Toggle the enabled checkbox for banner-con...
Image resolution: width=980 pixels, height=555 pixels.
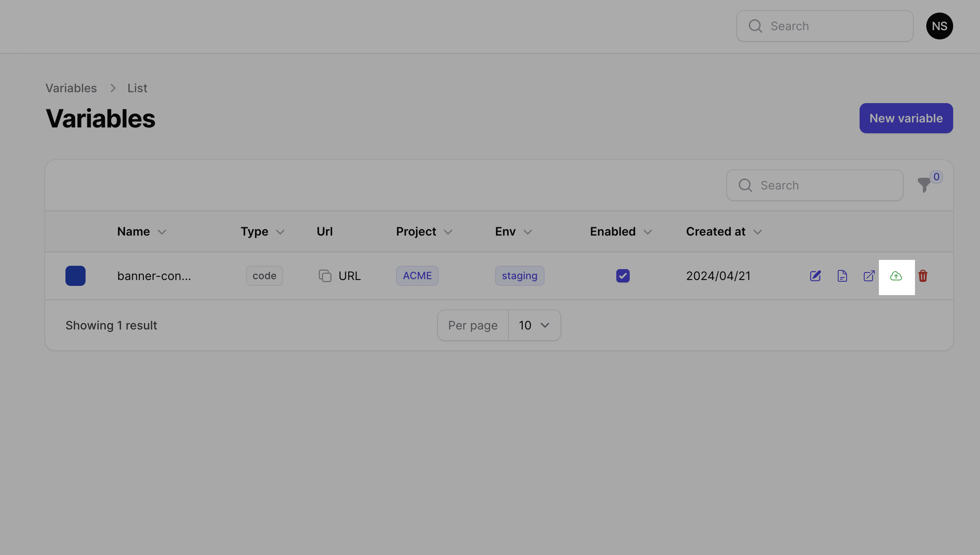click(623, 275)
